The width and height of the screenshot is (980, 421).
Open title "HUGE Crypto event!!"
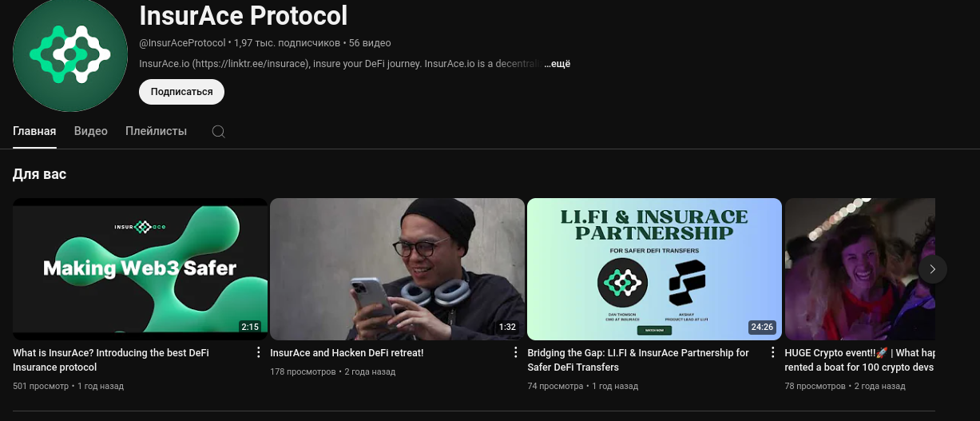(x=860, y=360)
